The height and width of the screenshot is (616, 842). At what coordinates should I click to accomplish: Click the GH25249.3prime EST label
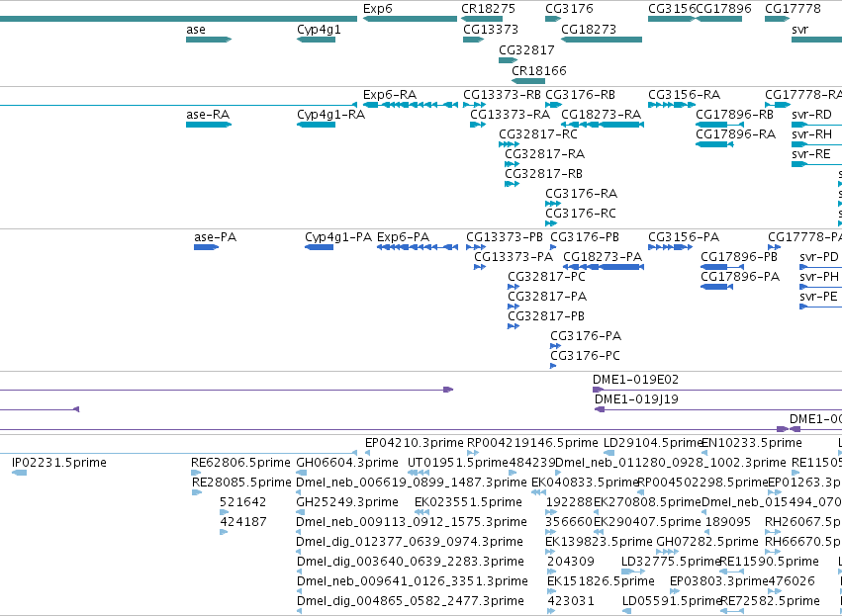coord(347,502)
